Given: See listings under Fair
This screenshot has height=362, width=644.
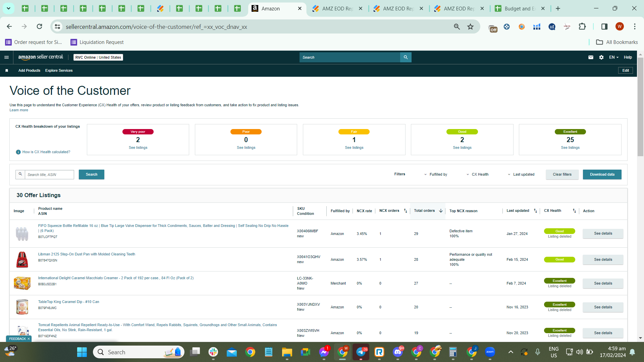Looking at the screenshot, I should click(354, 147).
